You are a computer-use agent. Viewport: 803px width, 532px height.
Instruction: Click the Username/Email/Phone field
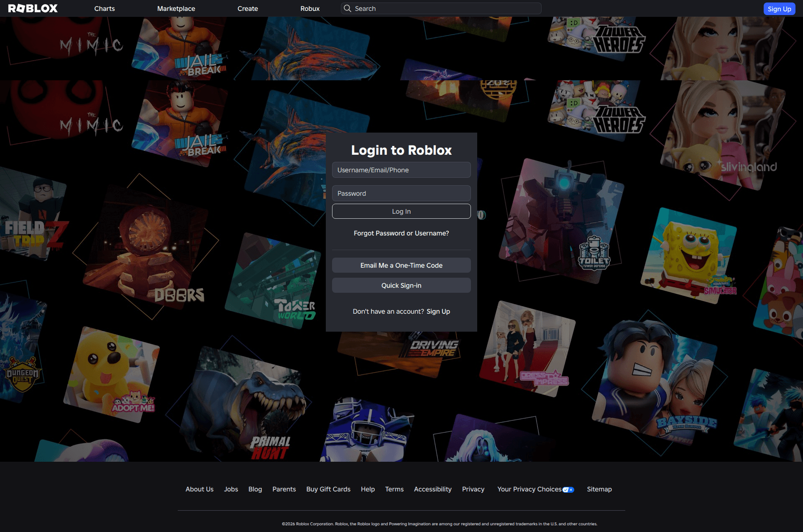pyautogui.click(x=401, y=170)
